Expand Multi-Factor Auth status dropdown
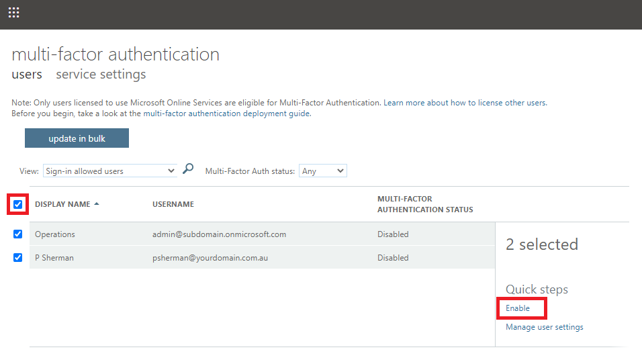 (x=322, y=171)
